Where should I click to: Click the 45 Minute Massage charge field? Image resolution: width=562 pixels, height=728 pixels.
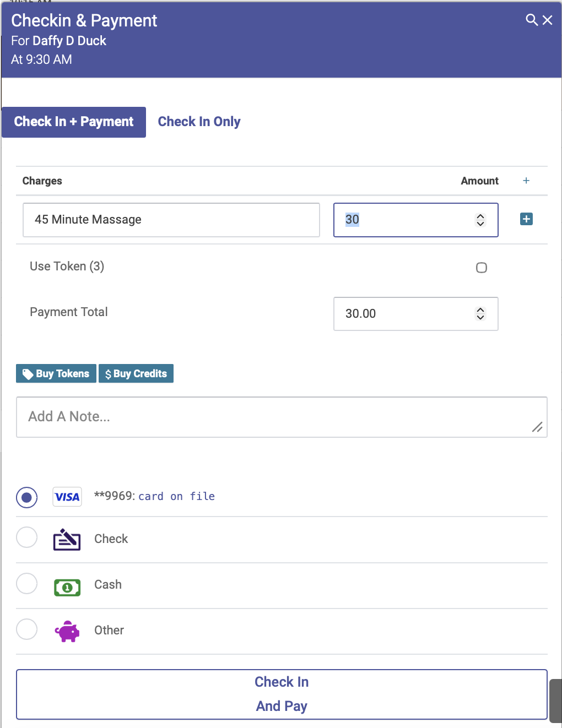pos(171,220)
